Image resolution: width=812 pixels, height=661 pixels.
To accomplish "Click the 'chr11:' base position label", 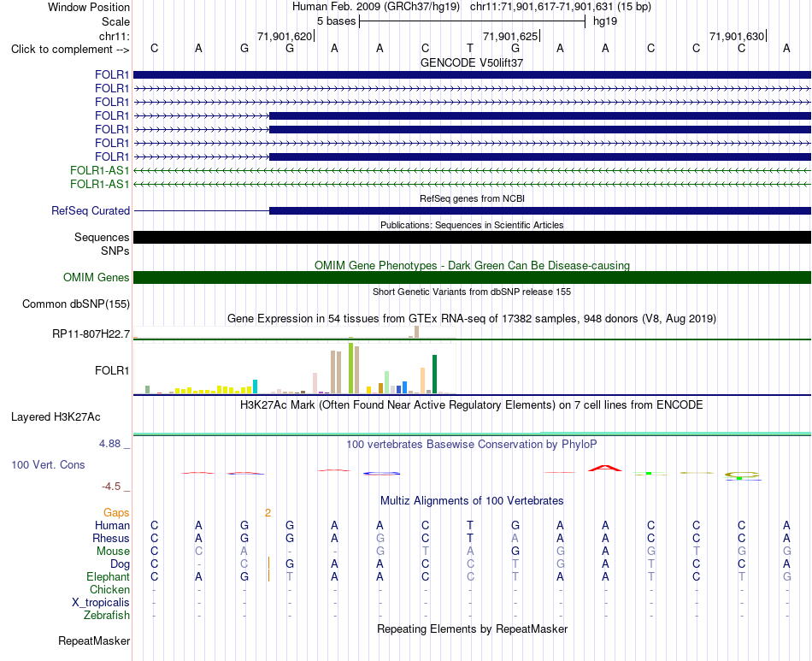I will tap(115, 36).
